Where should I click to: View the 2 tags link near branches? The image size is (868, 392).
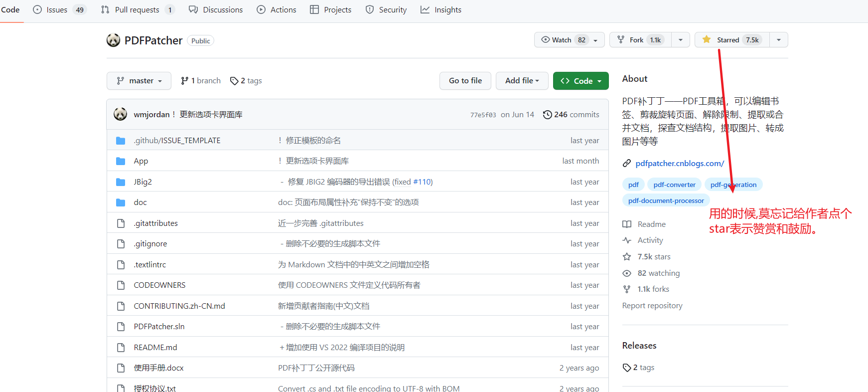pos(246,81)
